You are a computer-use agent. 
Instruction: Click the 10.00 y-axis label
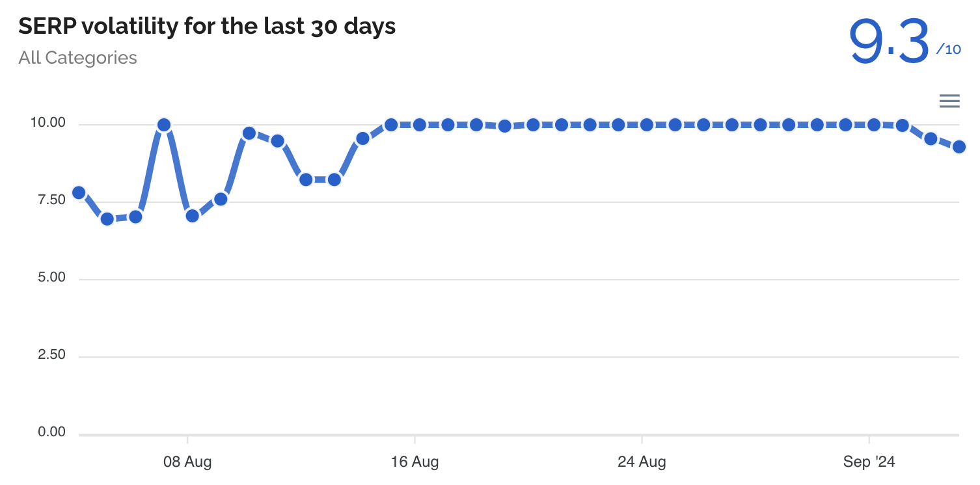click(48, 121)
